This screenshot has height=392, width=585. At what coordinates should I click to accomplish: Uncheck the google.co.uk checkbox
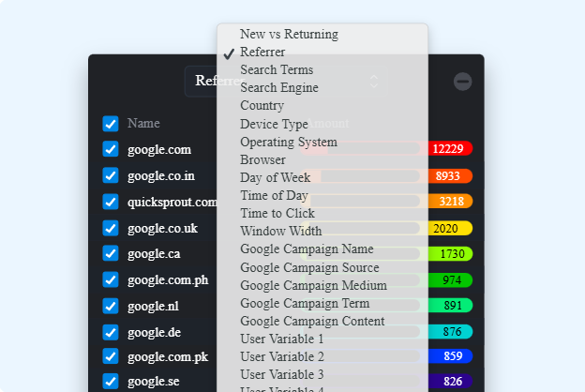coord(111,228)
